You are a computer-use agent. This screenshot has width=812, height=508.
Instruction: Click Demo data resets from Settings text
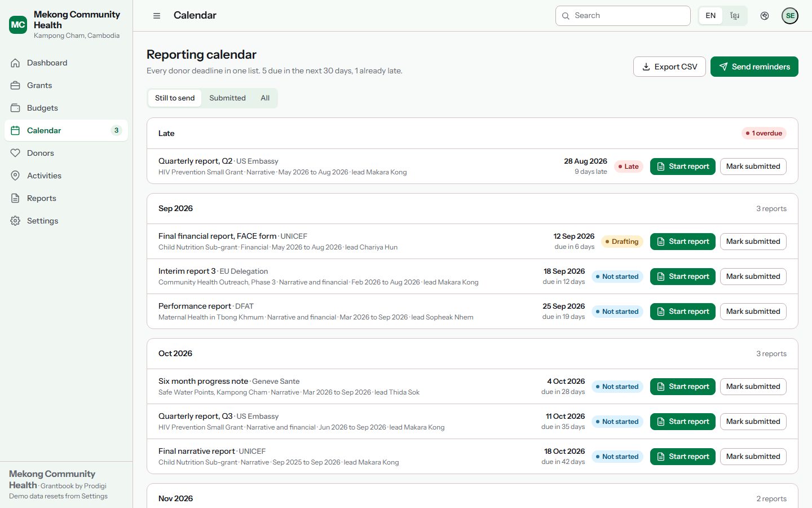pos(58,496)
